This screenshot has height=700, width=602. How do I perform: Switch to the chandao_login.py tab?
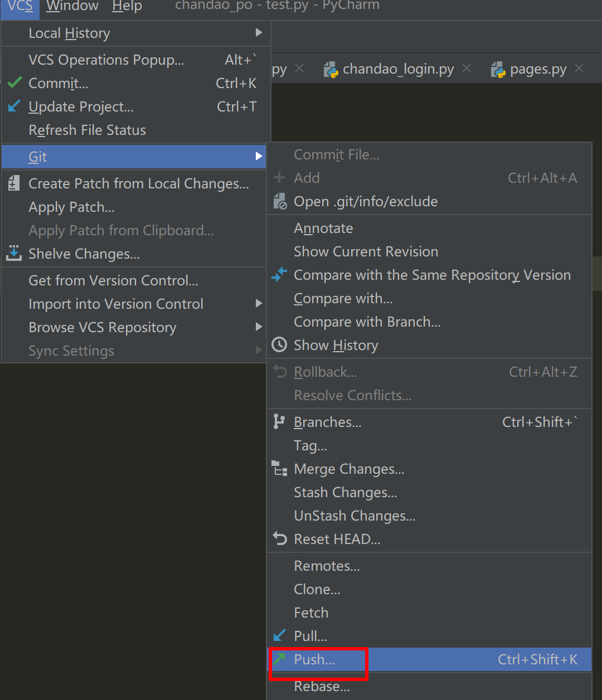[398, 69]
